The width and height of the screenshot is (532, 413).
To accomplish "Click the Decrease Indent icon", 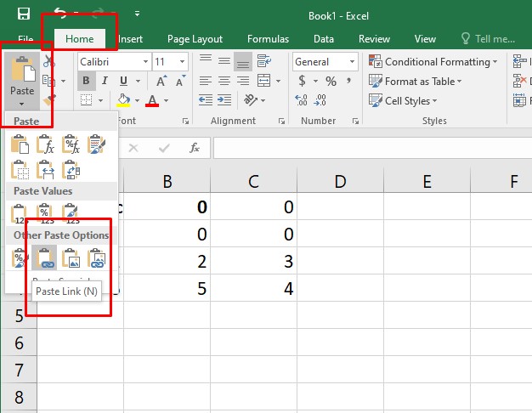I will 206,100.
